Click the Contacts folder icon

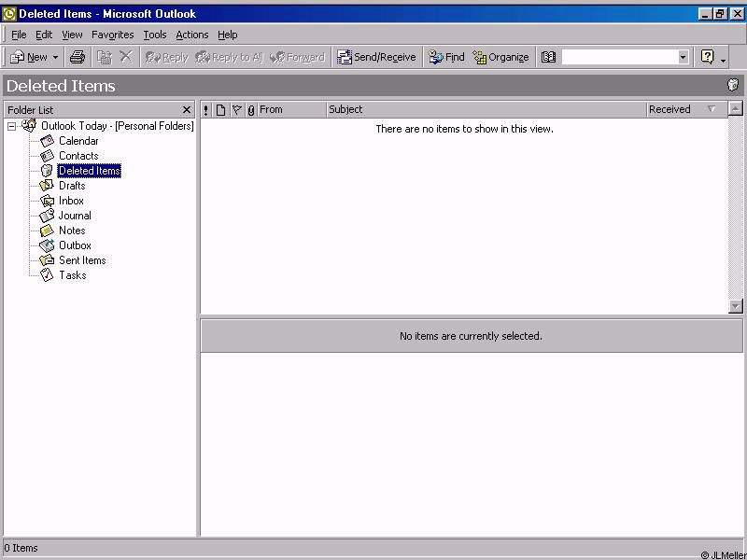tap(47, 156)
